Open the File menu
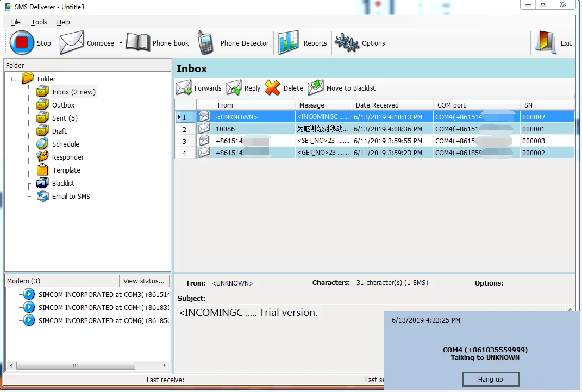The height and width of the screenshot is (392, 582). tap(16, 22)
